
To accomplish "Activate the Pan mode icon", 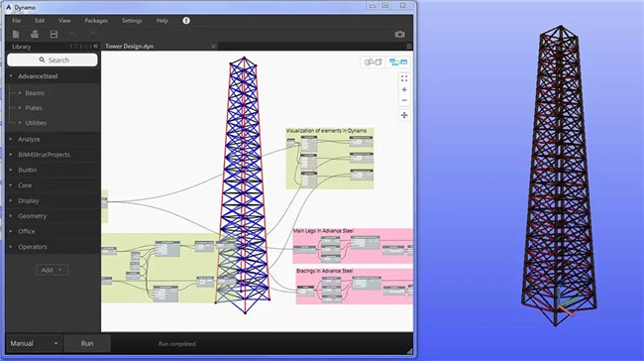I will (404, 115).
